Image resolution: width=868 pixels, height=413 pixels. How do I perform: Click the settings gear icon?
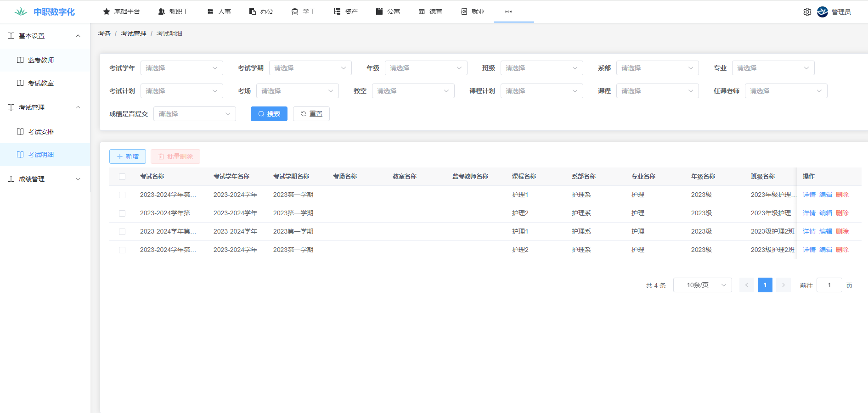(807, 12)
